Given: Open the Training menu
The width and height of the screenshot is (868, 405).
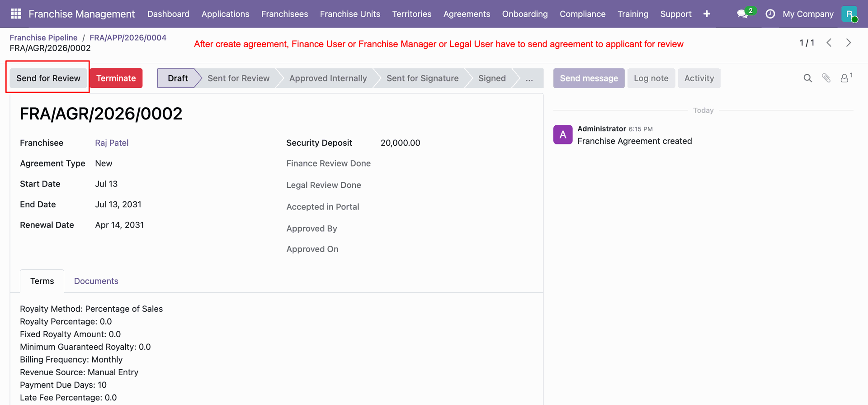Looking at the screenshot, I should [x=633, y=14].
